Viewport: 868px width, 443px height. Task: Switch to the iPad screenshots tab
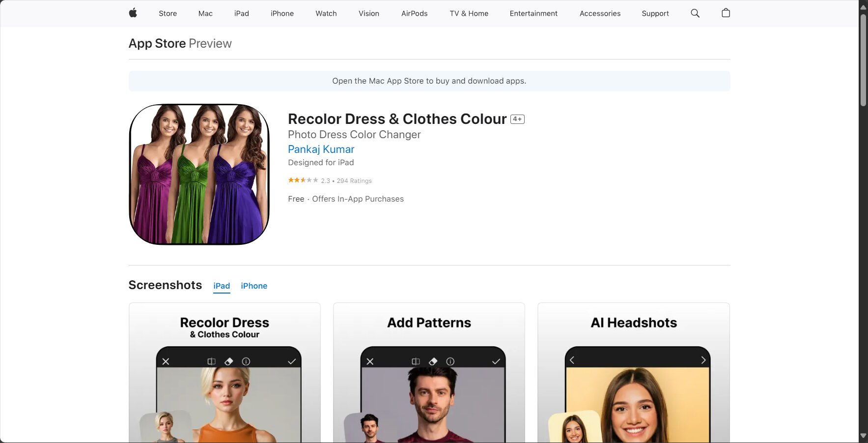(x=222, y=286)
